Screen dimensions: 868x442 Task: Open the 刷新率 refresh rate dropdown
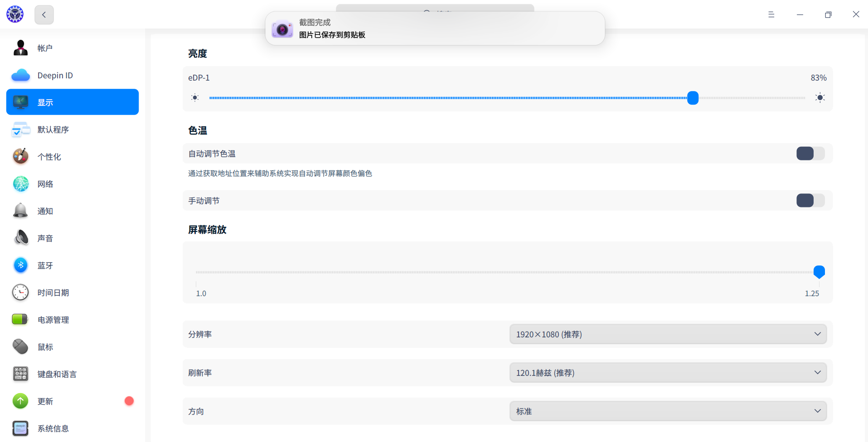(x=668, y=373)
